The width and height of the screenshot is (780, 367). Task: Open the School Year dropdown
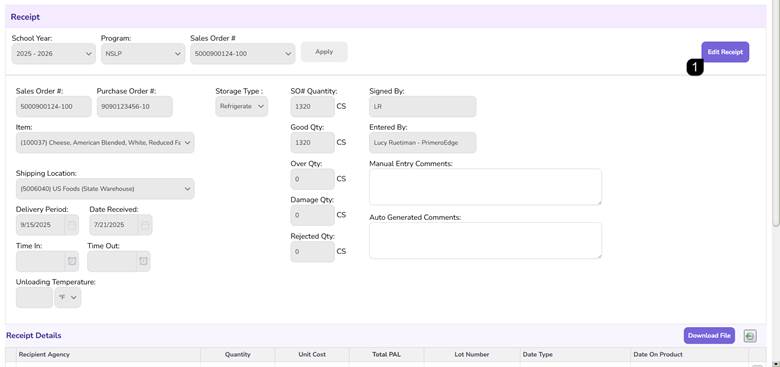(53, 53)
